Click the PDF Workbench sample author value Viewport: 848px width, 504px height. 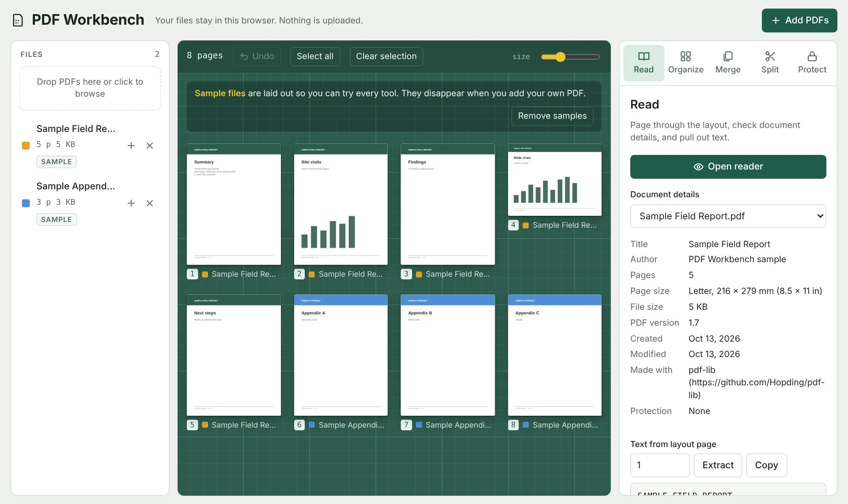pos(737,260)
